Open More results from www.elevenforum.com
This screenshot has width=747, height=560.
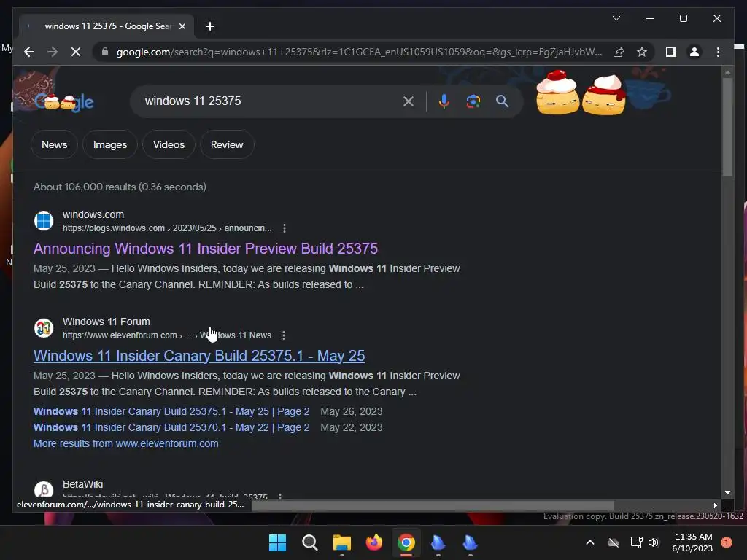point(125,443)
